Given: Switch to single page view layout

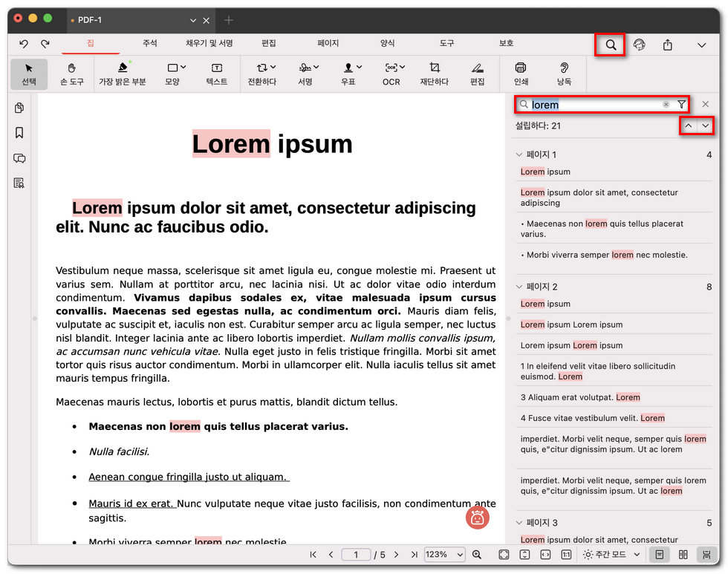Looking at the screenshot, I should click(659, 555).
